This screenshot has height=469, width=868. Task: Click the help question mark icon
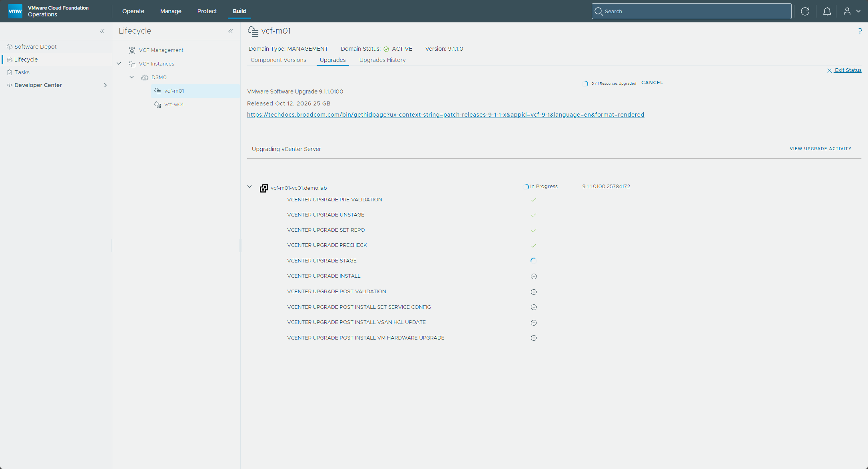(860, 31)
